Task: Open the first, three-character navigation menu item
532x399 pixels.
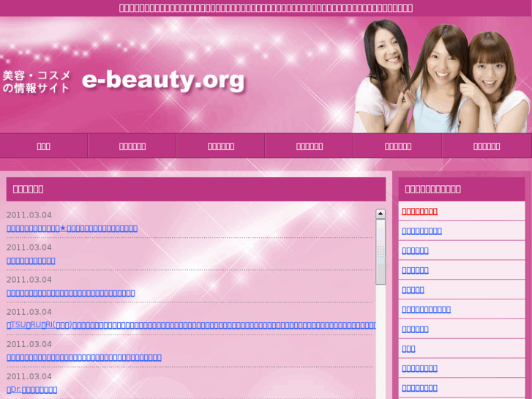Action: [x=44, y=146]
